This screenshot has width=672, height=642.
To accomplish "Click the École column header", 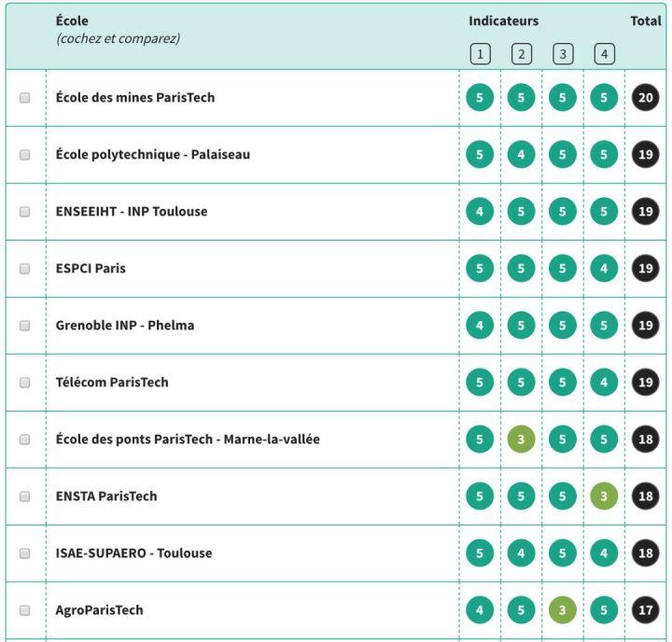I will (x=72, y=21).
